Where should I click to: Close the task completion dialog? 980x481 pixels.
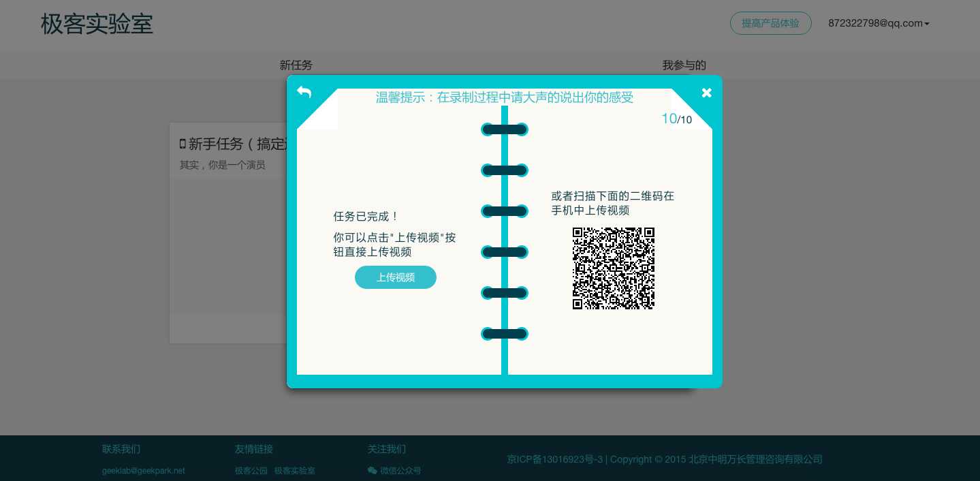[x=706, y=93]
